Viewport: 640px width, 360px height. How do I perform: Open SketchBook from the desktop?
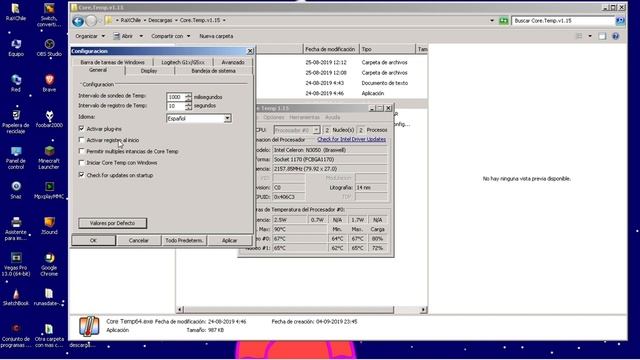pos(16,297)
